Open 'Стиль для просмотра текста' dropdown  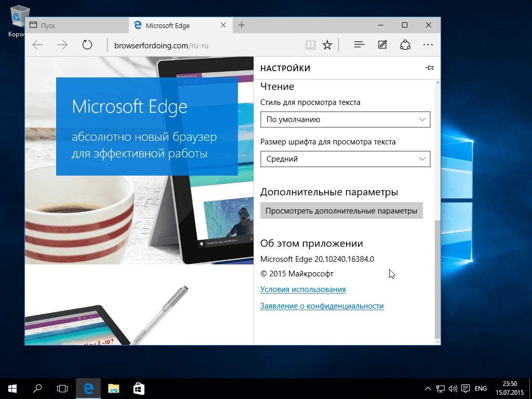pos(345,119)
